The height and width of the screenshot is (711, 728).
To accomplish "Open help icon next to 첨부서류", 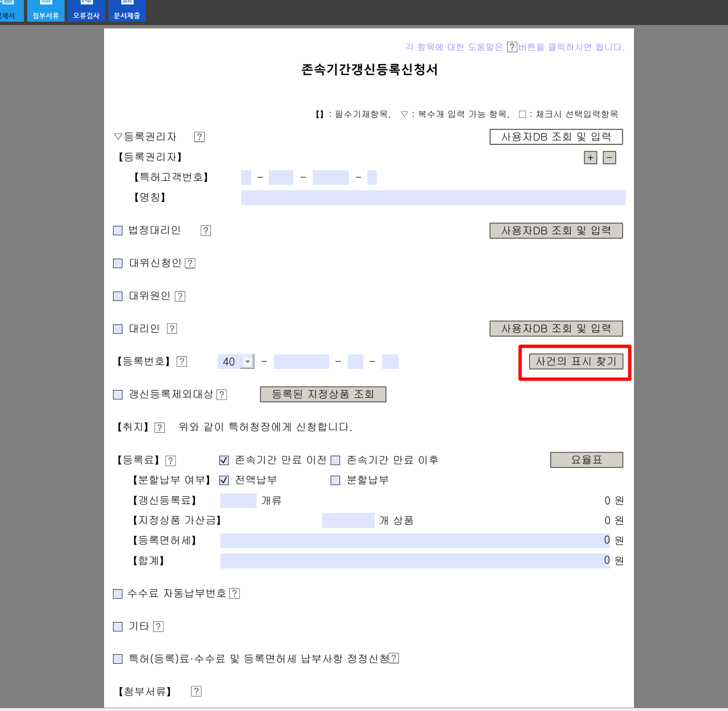I will (196, 692).
